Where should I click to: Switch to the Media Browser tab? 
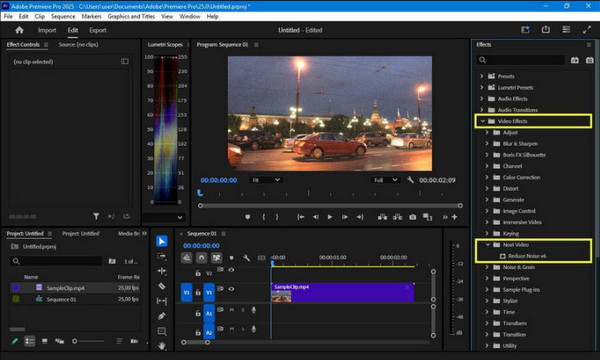coord(128,233)
